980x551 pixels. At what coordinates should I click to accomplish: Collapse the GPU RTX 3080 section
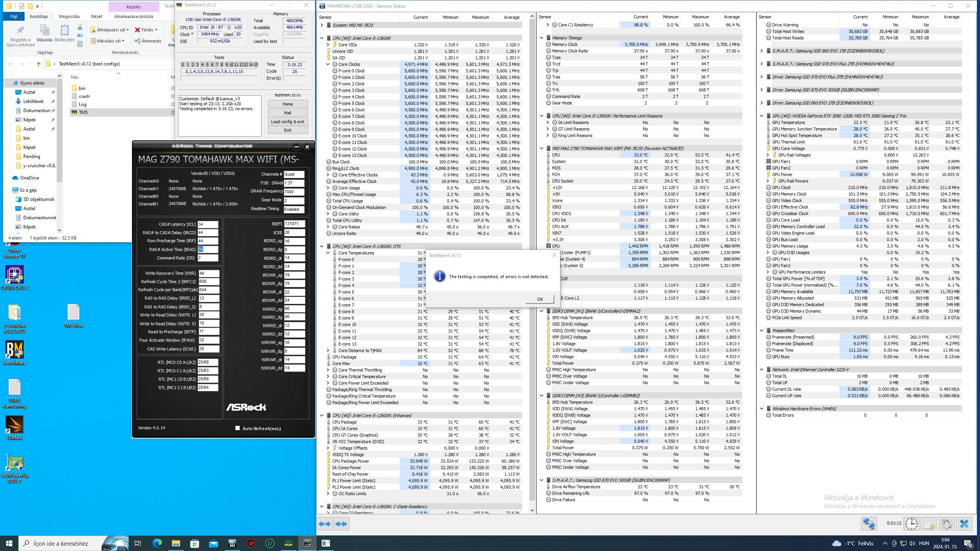tap(761, 116)
